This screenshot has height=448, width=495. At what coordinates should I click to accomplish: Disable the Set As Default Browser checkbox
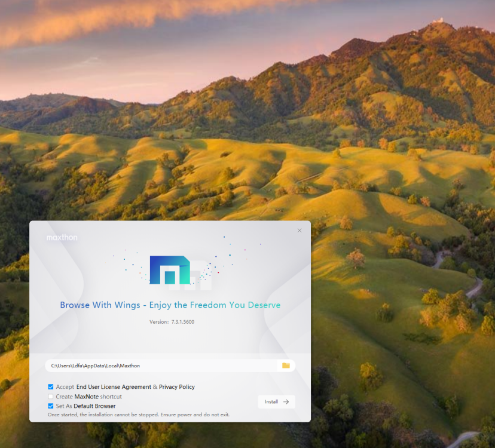click(x=51, y=406)
